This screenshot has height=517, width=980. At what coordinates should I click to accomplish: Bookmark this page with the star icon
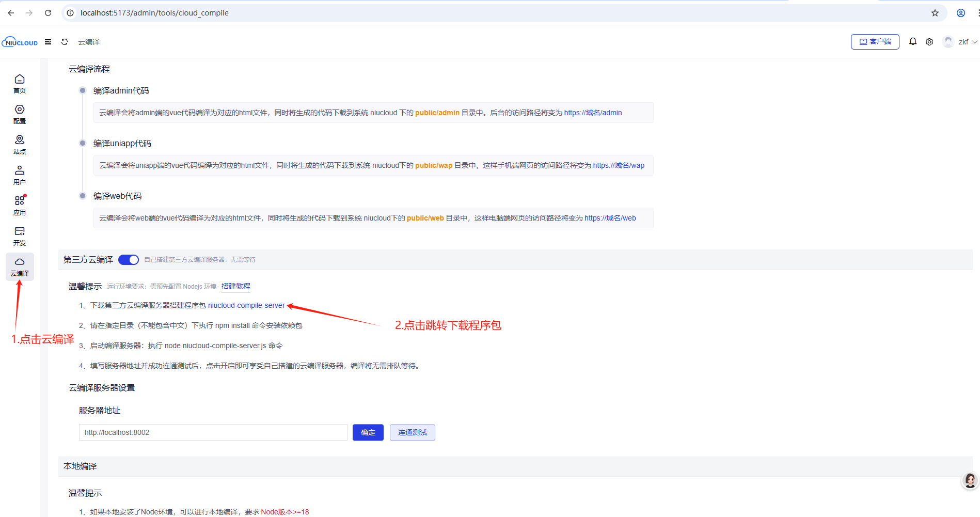pyautogui.click(x=935, y=13)
